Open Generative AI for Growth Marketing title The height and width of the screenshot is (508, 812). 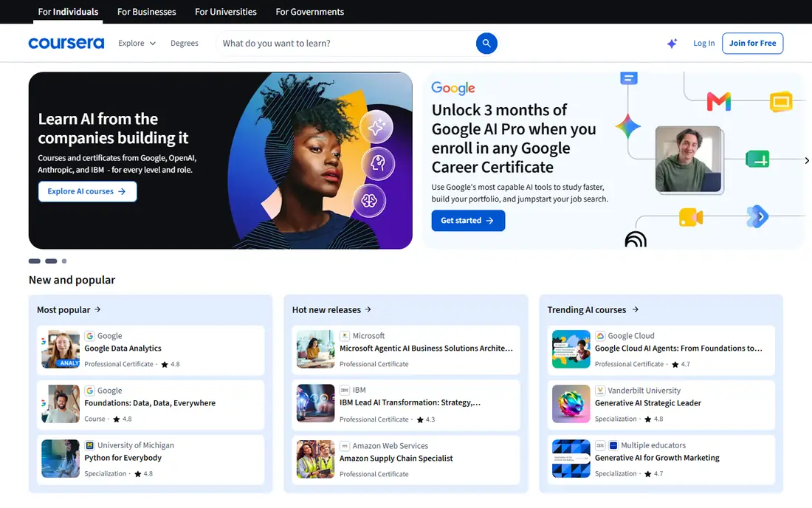click(657, 458)
